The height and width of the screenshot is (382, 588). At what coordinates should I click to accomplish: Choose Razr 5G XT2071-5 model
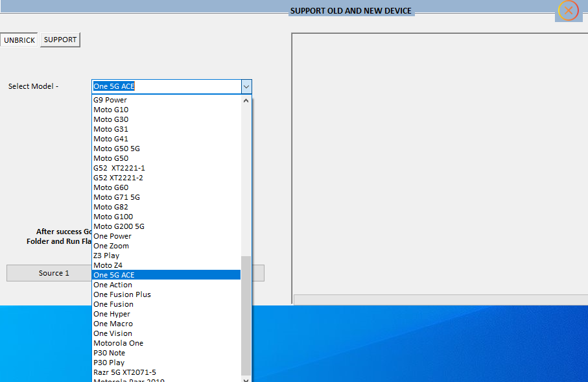point(166,373)
